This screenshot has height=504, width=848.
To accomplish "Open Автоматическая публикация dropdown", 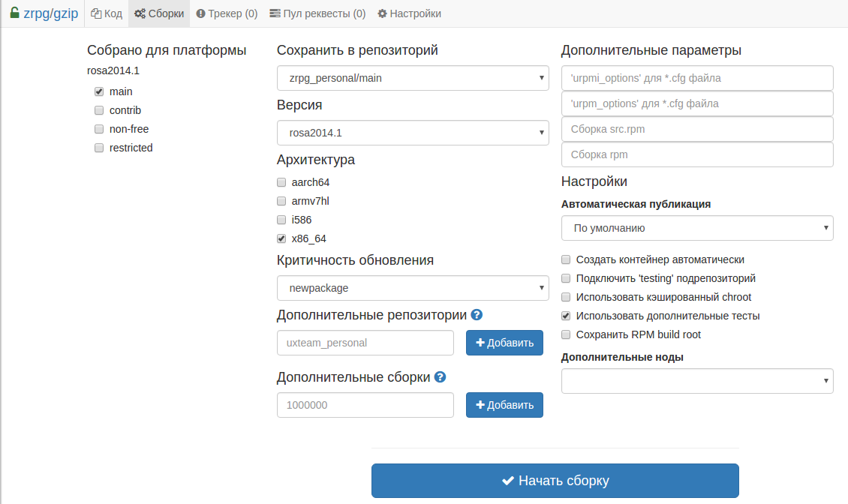I will tap(697, 228).
